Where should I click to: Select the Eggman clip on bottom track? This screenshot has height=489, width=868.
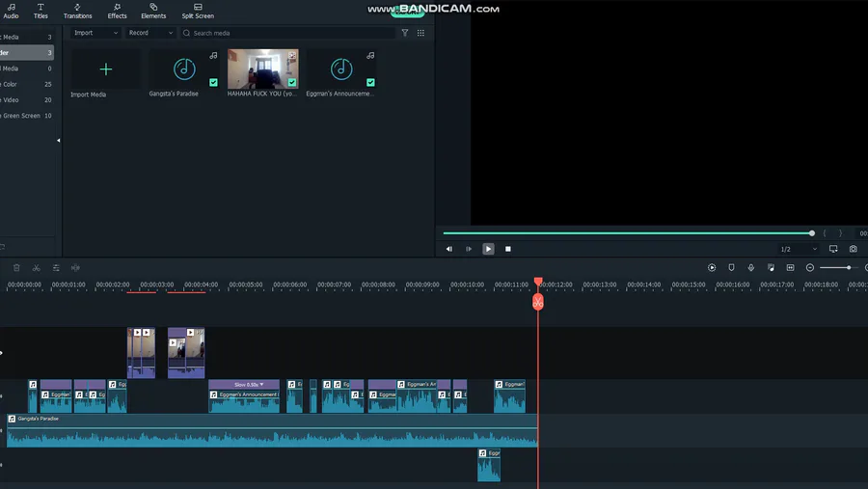click(x=489, y=465)
